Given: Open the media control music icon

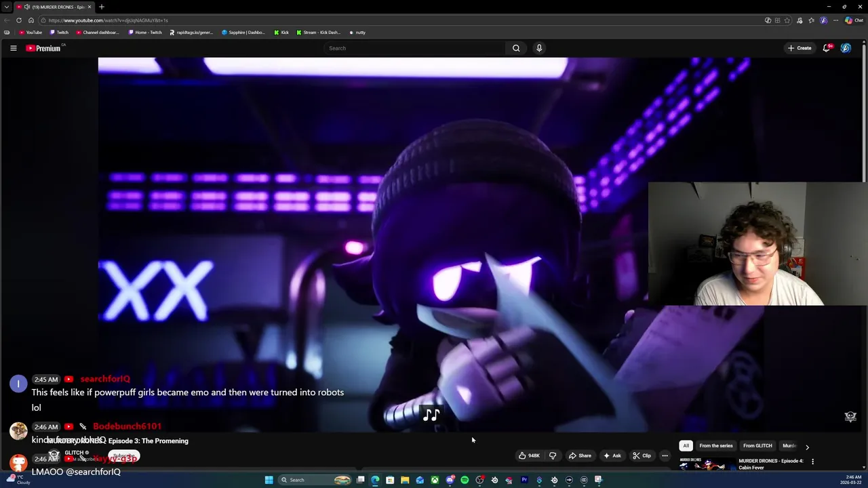Looking at the screenshot, I should click(x=800, y=20).
